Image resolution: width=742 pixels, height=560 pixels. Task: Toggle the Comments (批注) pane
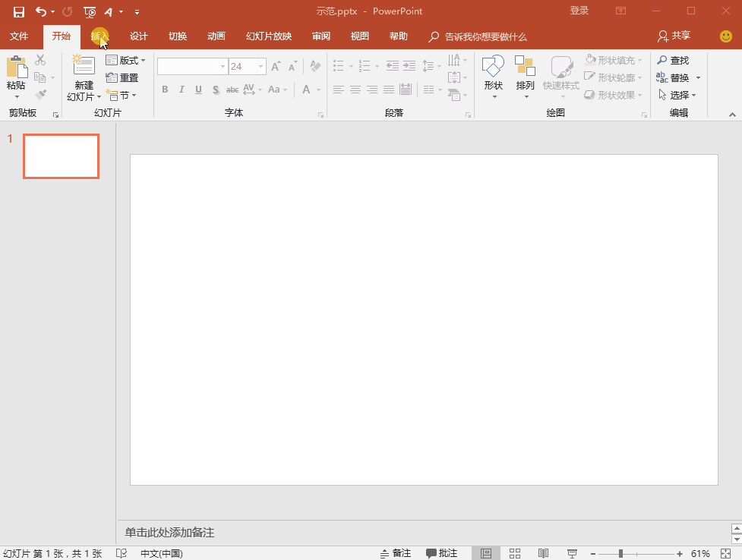(441, 553)
